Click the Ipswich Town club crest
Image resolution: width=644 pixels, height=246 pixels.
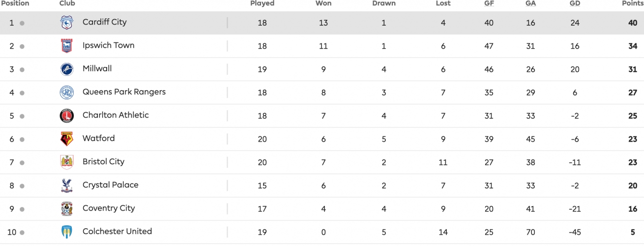point(66,46)
